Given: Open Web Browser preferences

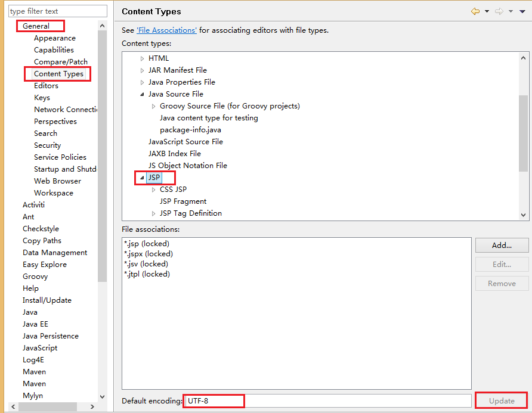Looking at the screenshot, I should (57, 181).
